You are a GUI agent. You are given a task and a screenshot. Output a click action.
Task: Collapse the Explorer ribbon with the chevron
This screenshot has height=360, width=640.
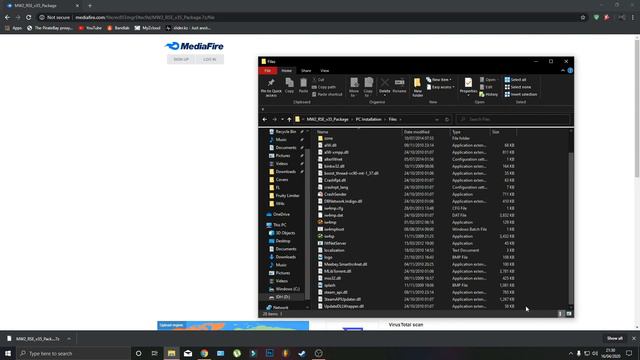(x=563, y=71)
